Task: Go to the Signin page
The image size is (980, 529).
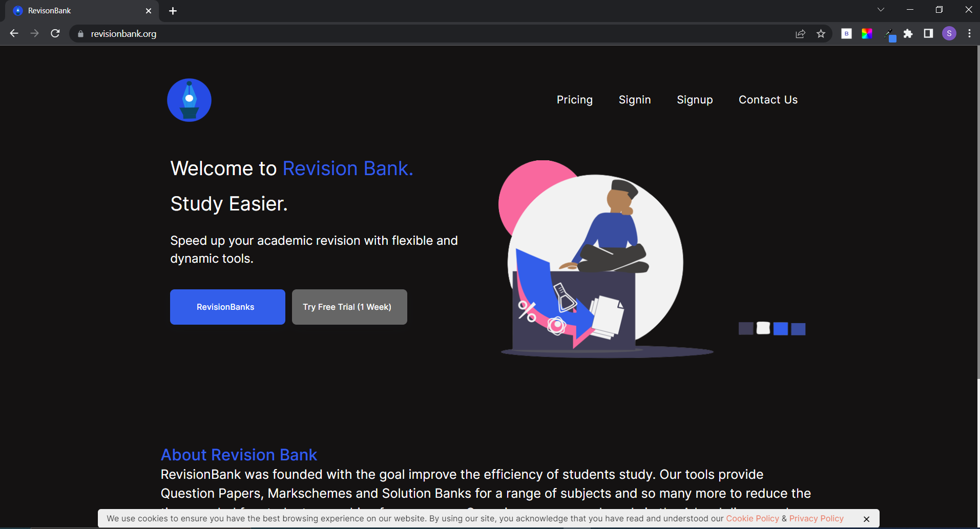Action: click(634, 100)
